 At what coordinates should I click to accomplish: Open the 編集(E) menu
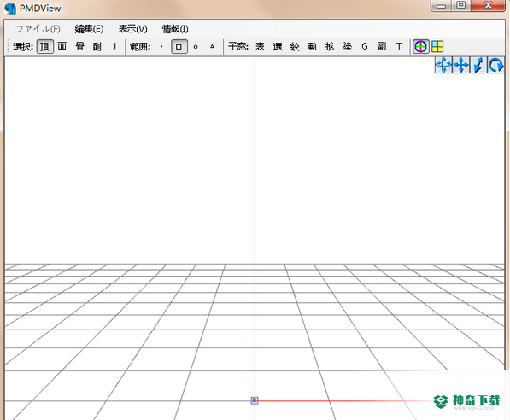click(89, 29)
